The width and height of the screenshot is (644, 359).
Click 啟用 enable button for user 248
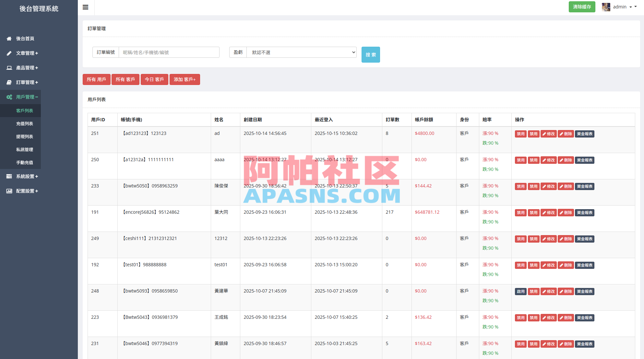pyautogui.click(x=521, y=292)
